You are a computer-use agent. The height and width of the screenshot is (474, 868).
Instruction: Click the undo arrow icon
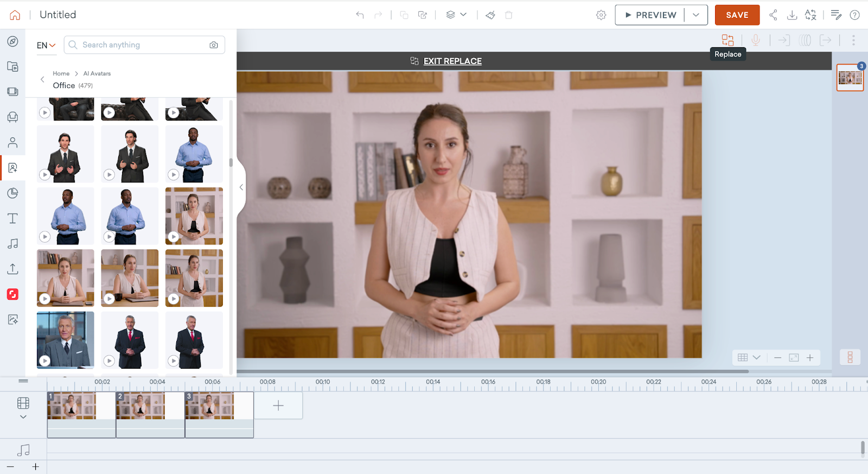[360, 15]
